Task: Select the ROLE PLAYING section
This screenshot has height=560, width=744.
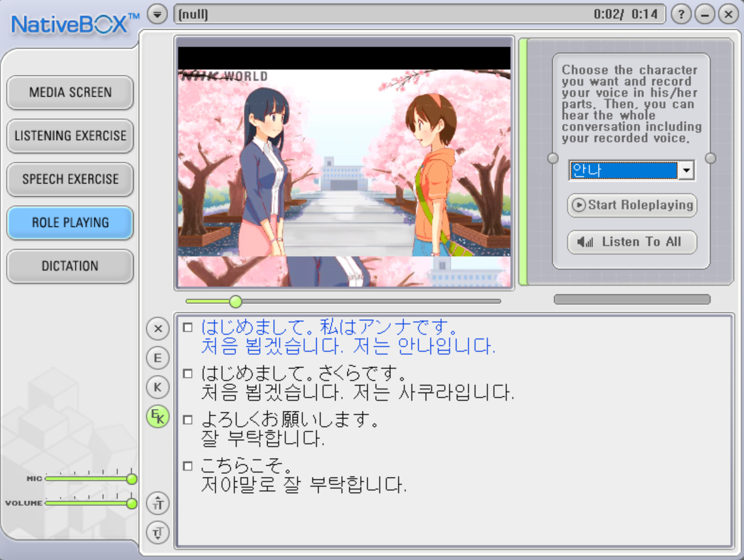Action: coord(70,223)
